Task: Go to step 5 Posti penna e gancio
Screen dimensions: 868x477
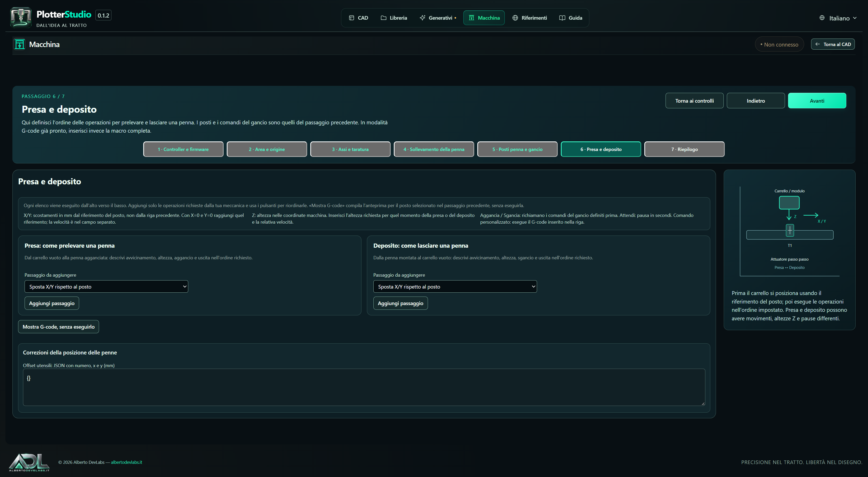Action: (x=518, y=149)
